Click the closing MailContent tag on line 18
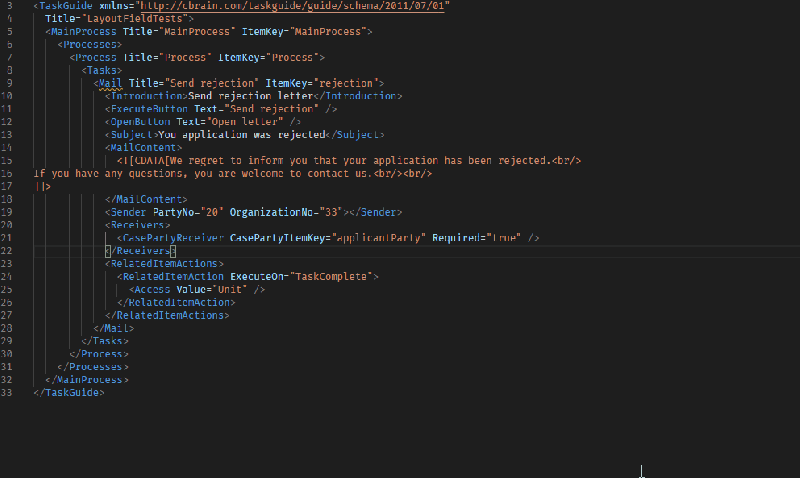 (x=146, y=199)
